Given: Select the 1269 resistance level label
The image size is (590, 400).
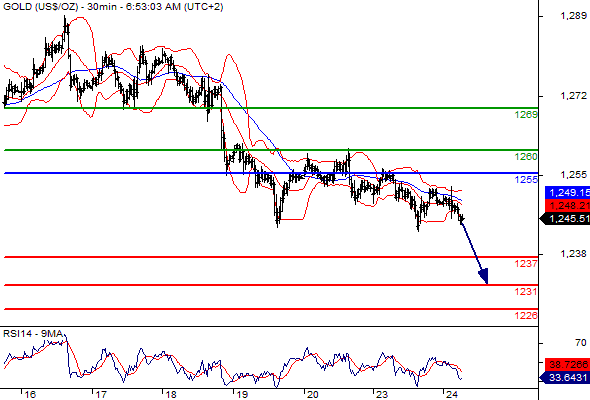Looking at the screenshot, I should (x=526, y=115).
